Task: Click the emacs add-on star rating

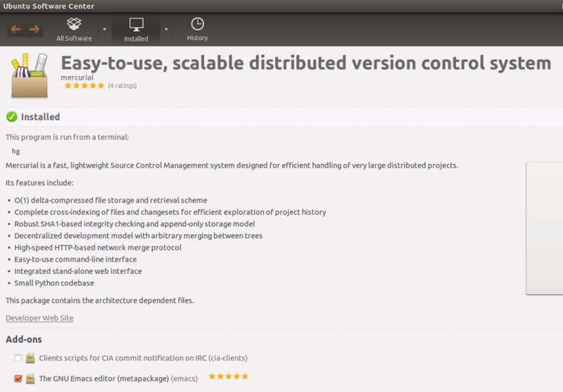Action: point(228,377)
